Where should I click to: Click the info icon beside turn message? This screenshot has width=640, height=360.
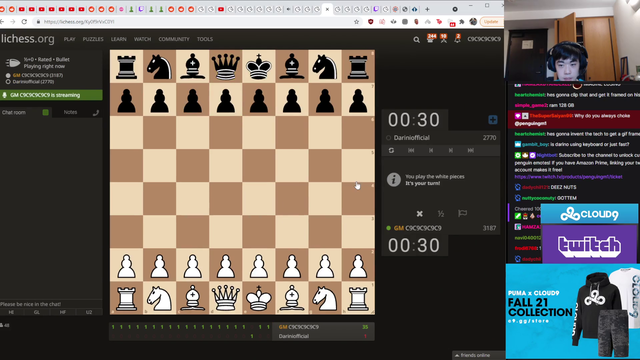point(394,180)
